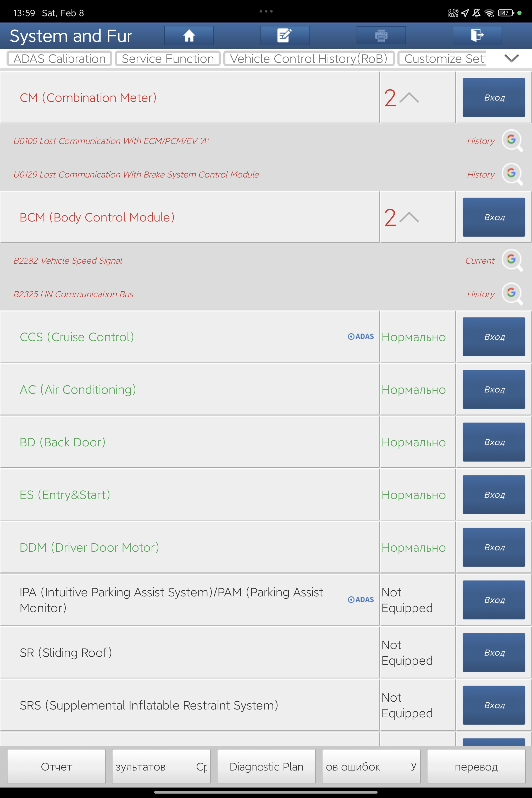Open the edit note icon
This screenshot has height=798, width=532.
coord(285,36)
